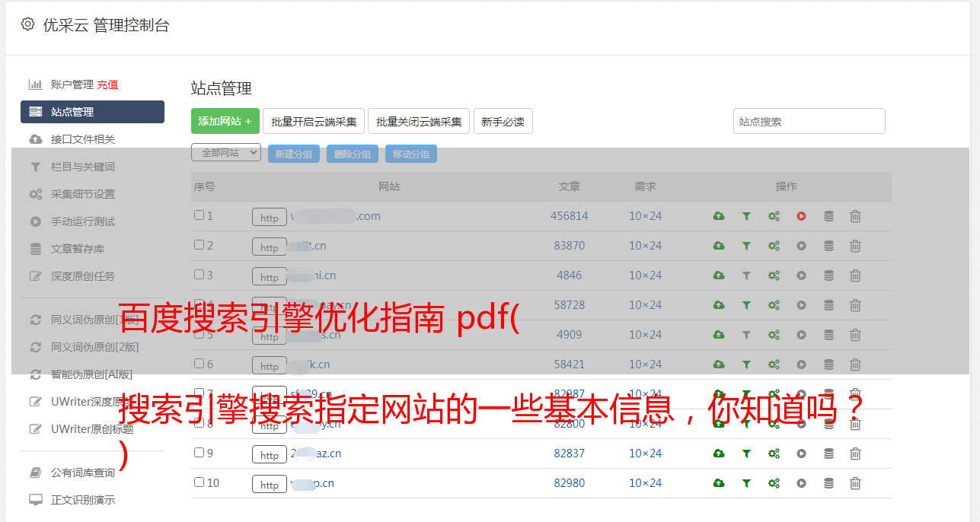
Task: Open the 全部网站 group dropdown
Action: pos(226,153)
